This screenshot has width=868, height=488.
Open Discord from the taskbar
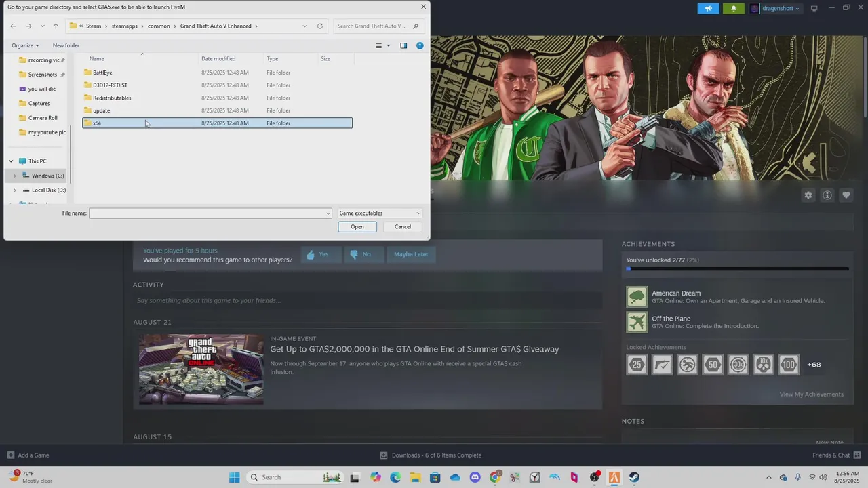475,477
